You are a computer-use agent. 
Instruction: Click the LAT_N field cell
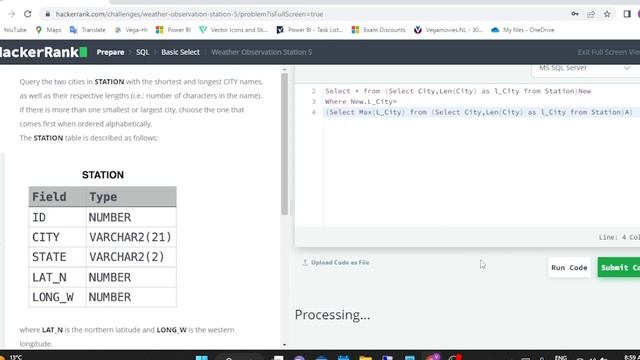coord(57,278)
